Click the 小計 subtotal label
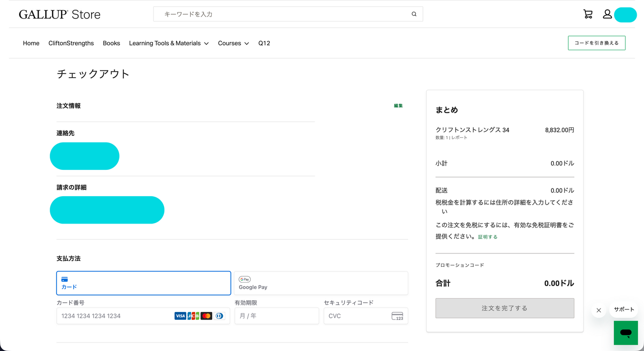This screenshot has width=644, height=351. tap(442, 163)
